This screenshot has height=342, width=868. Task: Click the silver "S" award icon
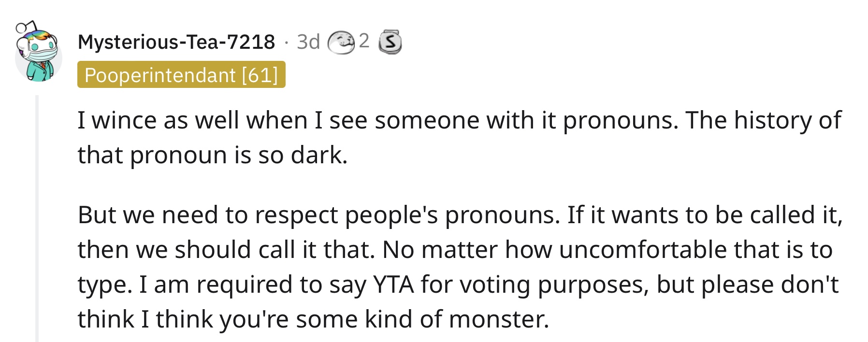click(390, 43)
